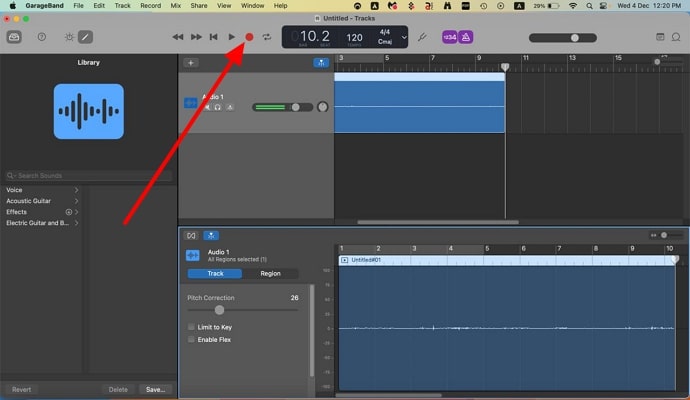690x400 pixels.
Task: Solo Audio 1 with headphones button
Action: [218, 107]
